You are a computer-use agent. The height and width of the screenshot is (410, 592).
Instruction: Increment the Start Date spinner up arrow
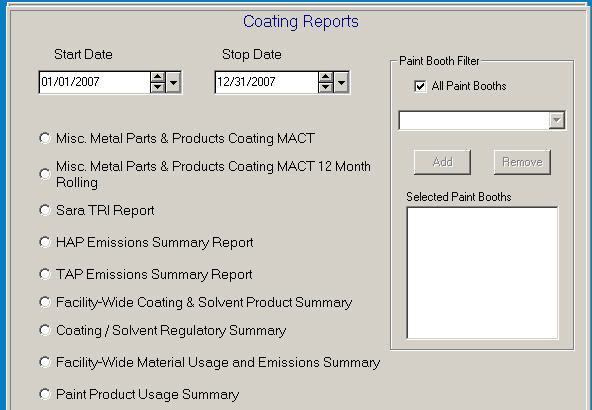157,77
